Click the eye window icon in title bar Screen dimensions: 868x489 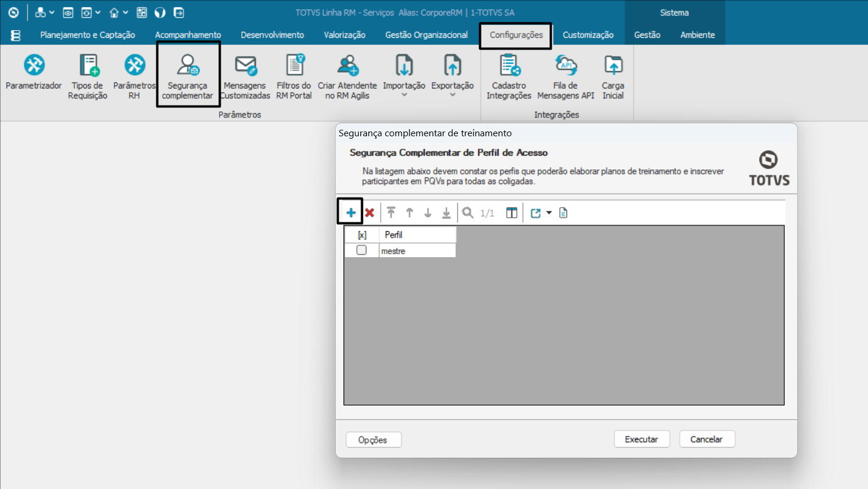68,12
